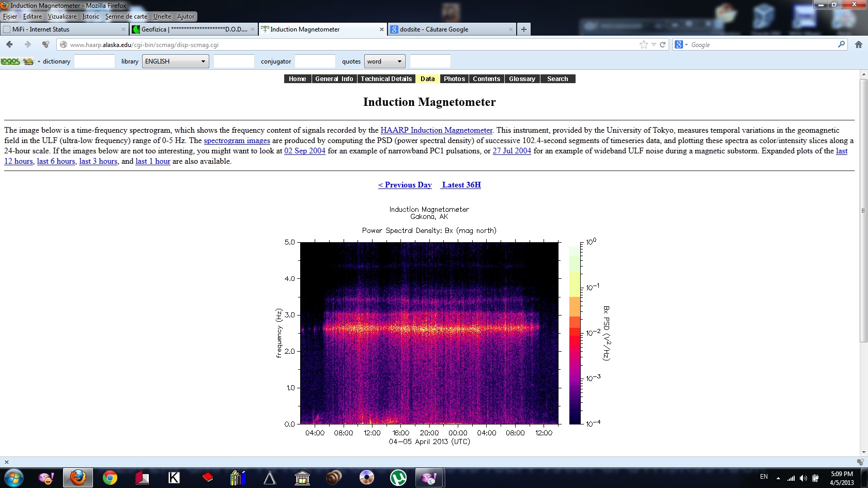The height and width of the screenshot is (488, 868).
Task: Click the network signal tray icon
Action: point(791,478)
